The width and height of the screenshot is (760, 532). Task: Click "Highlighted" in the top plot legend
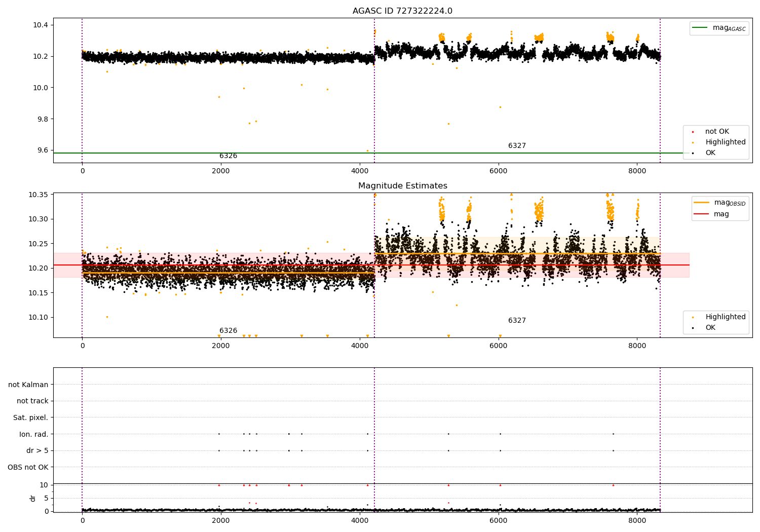[x=726, y=142]
